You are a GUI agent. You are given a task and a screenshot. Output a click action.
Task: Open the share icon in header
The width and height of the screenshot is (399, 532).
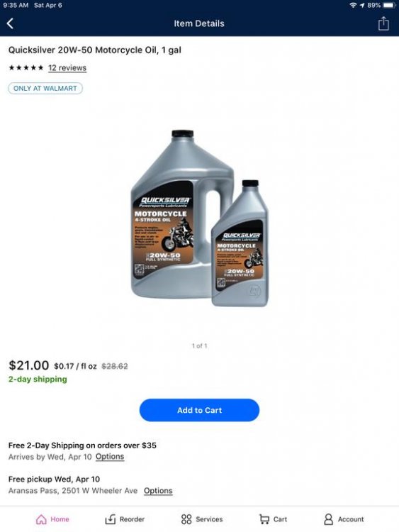coord(383,23)
